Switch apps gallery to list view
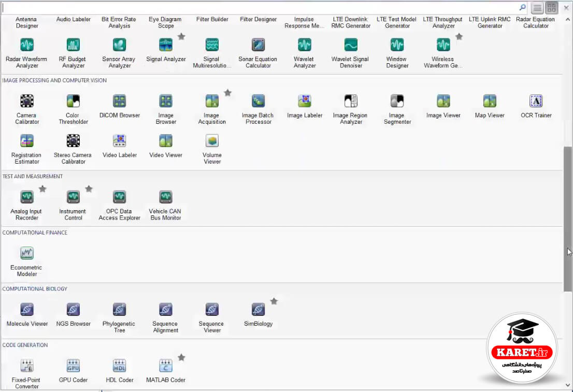 [537, 8]
